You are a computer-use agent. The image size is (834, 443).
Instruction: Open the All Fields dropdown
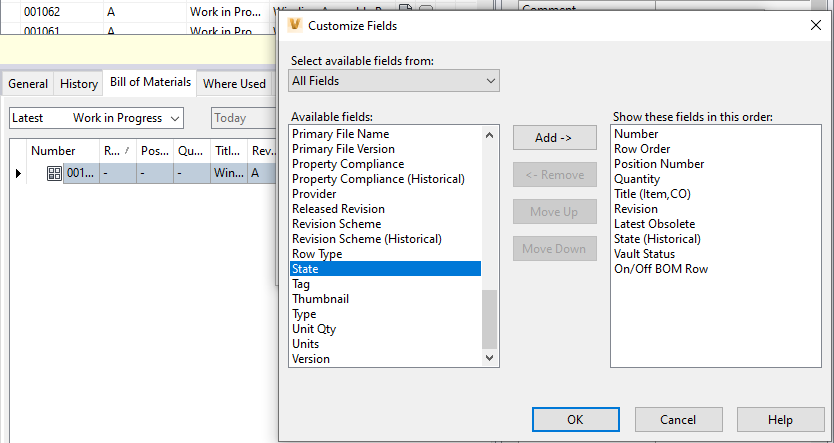coord(393,80)
